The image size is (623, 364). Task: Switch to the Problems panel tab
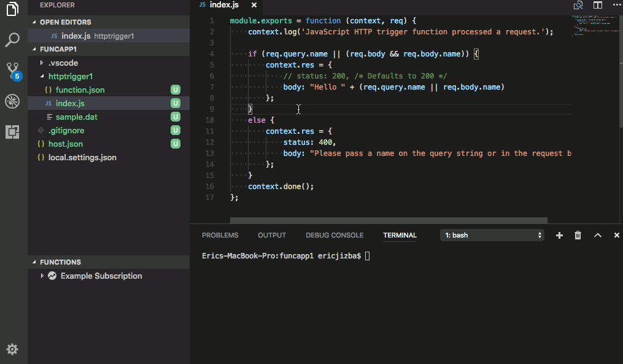point(220,235)
